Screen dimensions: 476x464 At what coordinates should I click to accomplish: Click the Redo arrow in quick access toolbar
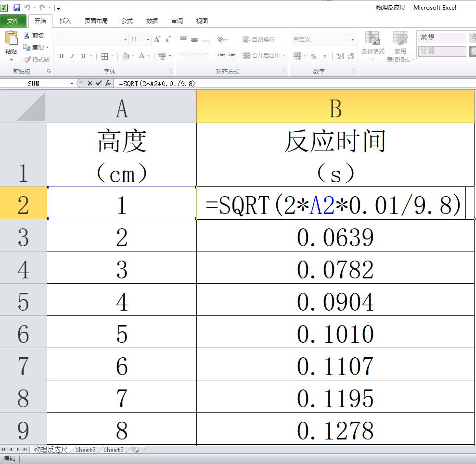(x=42, y=7)
